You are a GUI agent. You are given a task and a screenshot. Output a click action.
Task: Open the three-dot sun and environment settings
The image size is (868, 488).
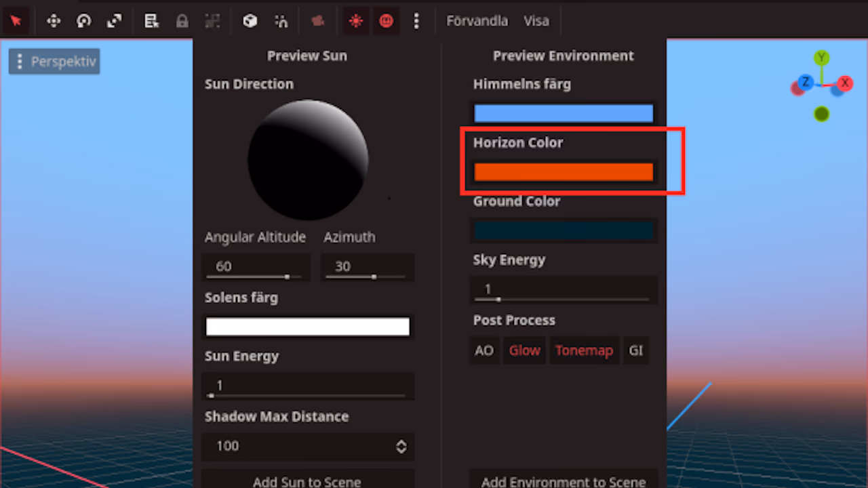pos(416,21)
